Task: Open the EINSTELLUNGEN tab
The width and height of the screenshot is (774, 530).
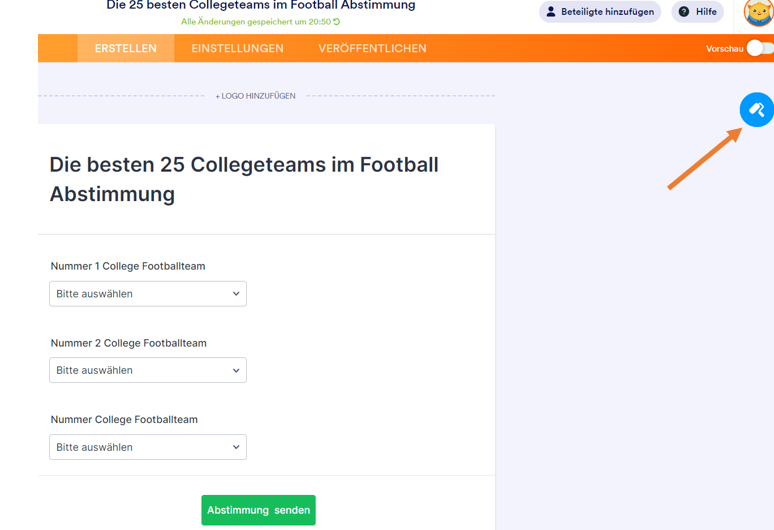Action: click(x=237, y=48)
